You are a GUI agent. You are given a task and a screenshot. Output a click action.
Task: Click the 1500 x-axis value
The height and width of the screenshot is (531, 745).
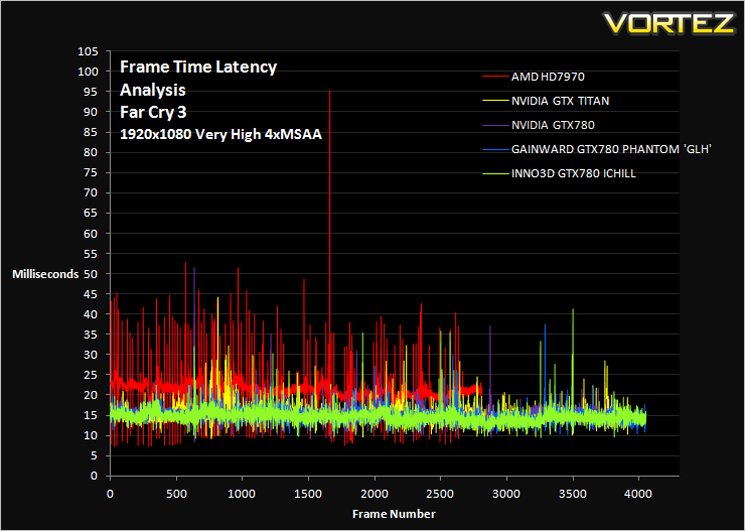point(308,493)
